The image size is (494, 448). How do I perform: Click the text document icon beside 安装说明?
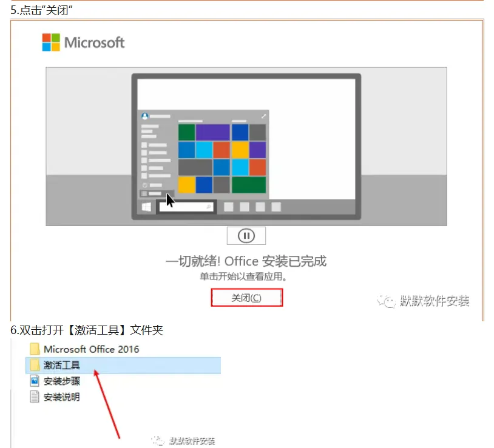pyautogui.click(x=35, y=396)
